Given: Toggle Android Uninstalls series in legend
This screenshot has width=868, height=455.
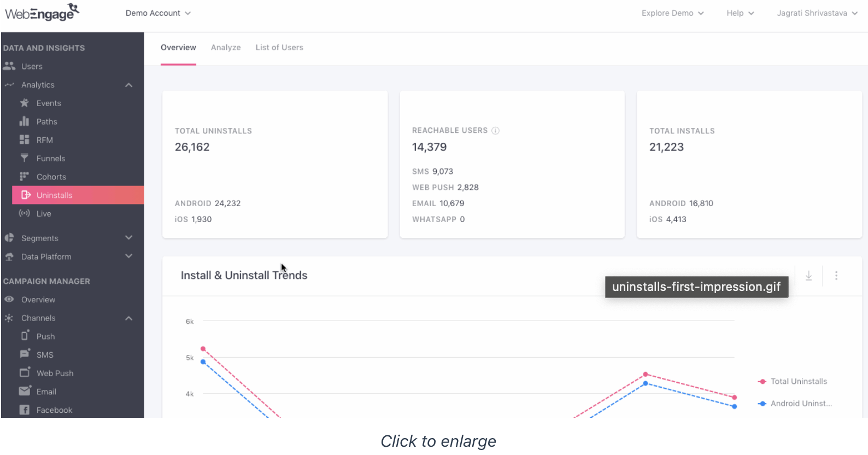Looking at the screenshot, I should (795, 404).
